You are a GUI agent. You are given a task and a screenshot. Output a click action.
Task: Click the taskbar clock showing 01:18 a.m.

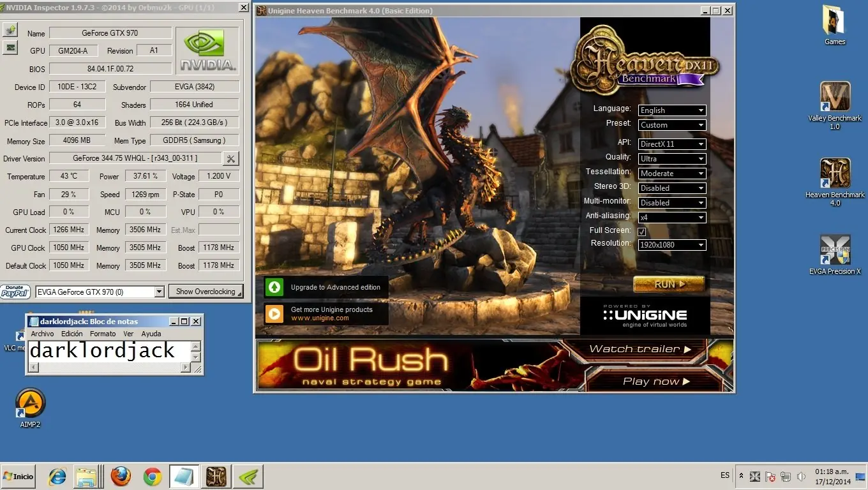833,477
